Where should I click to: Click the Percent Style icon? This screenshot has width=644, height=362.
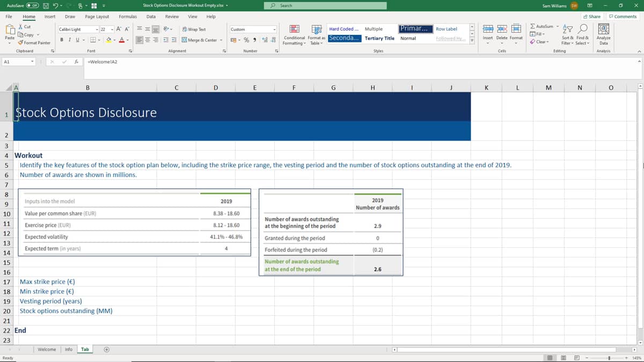[246, 40]
